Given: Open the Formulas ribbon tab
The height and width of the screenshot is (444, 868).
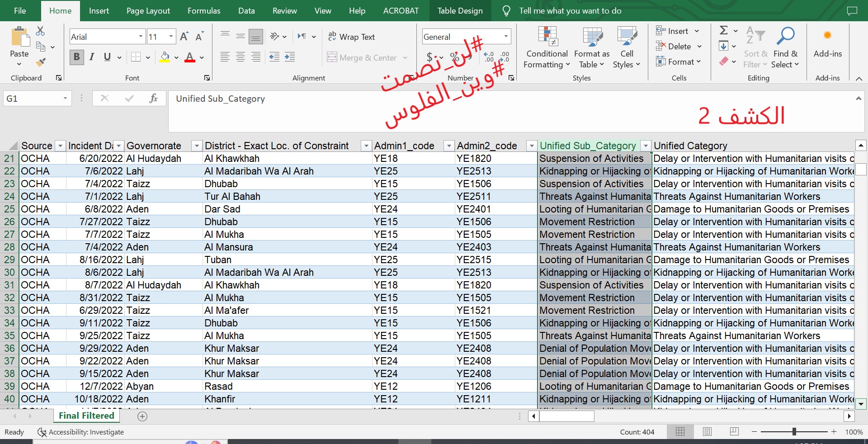Looking at the screenshot, I should click(x=204, y=11).
